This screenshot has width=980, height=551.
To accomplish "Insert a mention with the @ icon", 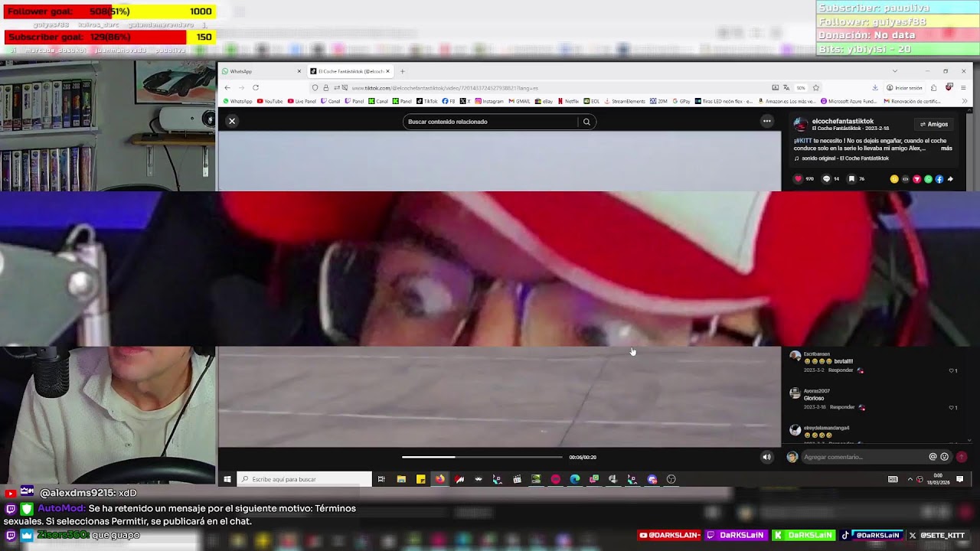I will coord(933,457).
